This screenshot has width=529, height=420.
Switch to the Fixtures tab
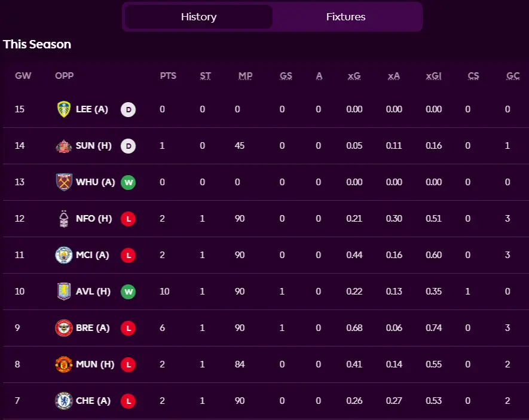point(345,17)
